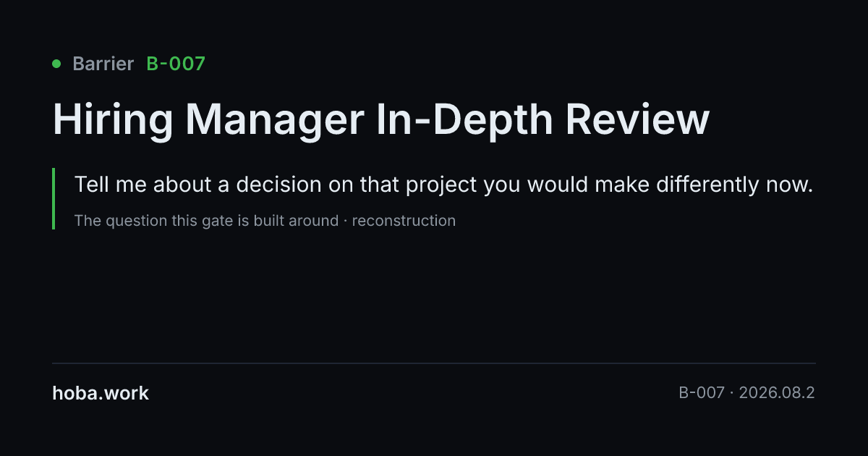Click the green vertical quote bar
The width and height of the screenshot is (868, 456).
54,198
